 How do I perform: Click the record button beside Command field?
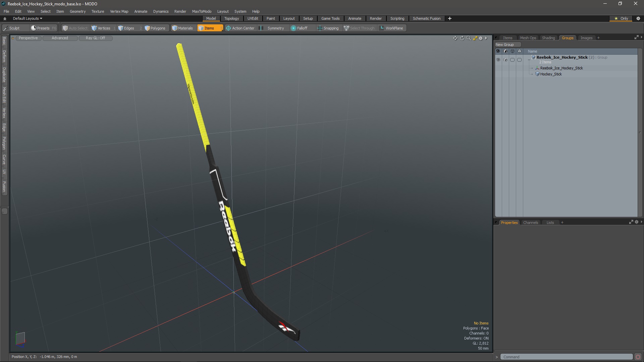tap(638, 357)
